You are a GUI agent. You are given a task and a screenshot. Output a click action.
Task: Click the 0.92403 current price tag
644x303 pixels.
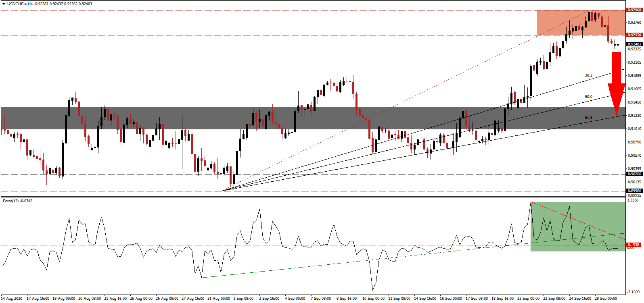click(x=634, y=44)
